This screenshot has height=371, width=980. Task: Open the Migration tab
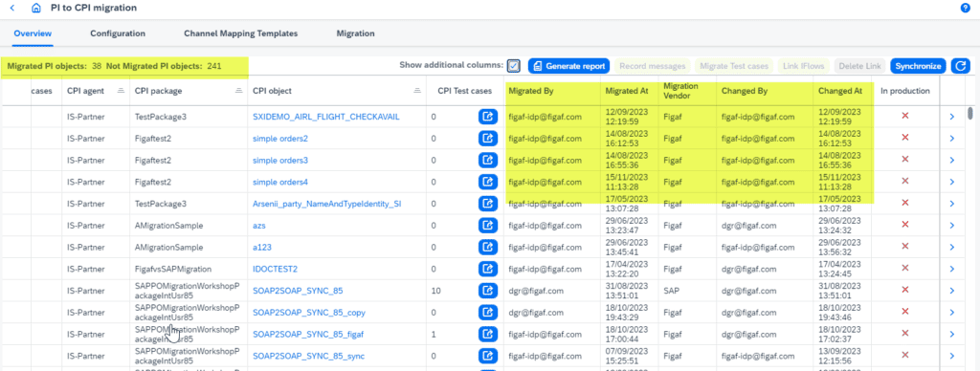(x=355, y=33)
